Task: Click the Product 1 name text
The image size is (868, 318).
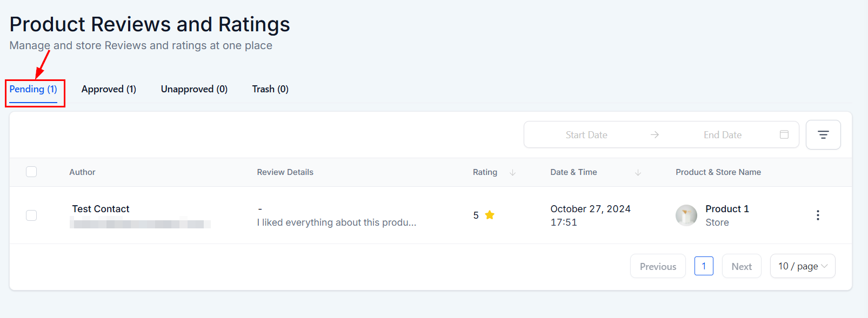Action: [x=727, y=209]
